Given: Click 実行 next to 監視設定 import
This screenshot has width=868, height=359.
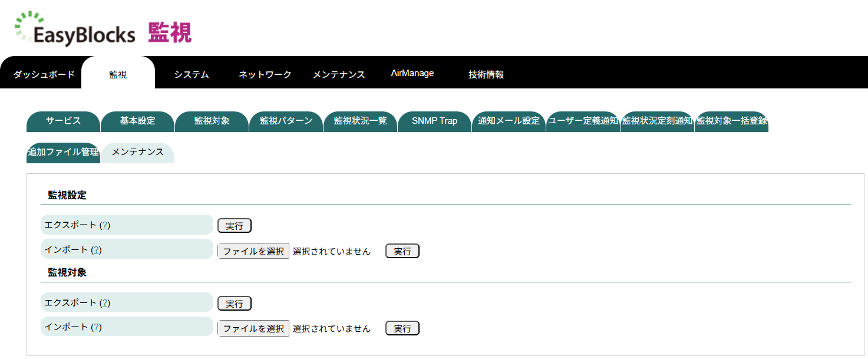Looking at the screenshot, I should coord(402,251).
